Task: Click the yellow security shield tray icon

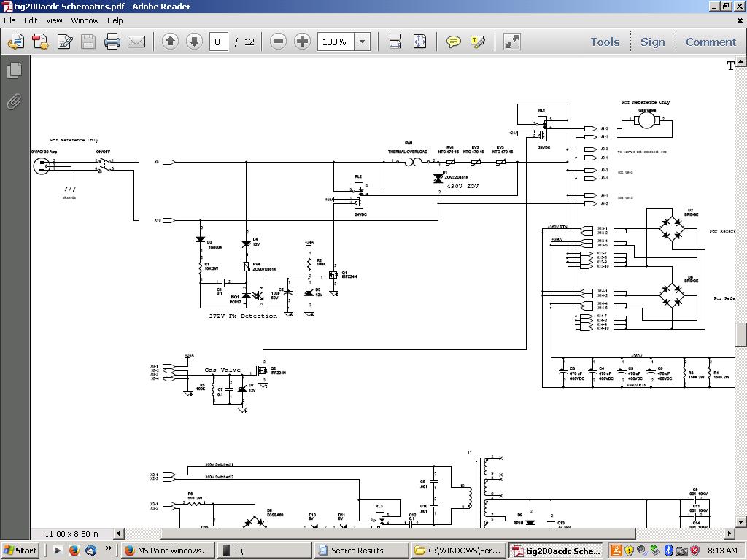Action: [x=630, y=551]
